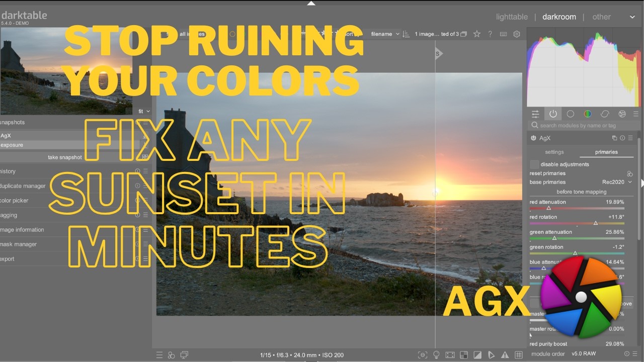This screenshot has height=362, width=644.
Task: Toggle focus peaking icon
Action: [423, 355]
